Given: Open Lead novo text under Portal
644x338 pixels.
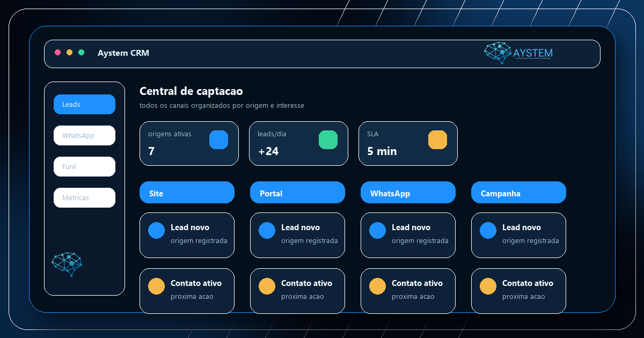Looking at the screenshot, I should pos(301,227).
